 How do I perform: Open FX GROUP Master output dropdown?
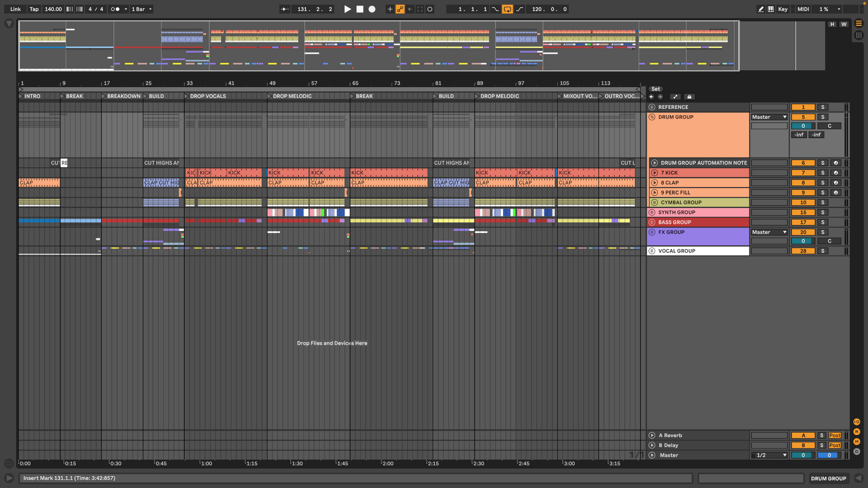pyautogui.click(x=769, y=232)
